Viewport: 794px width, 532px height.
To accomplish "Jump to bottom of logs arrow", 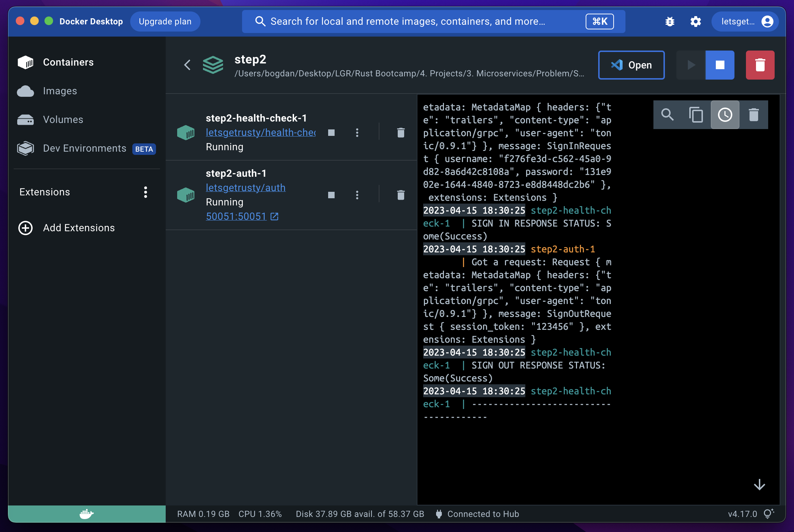I will coord(759,485).
